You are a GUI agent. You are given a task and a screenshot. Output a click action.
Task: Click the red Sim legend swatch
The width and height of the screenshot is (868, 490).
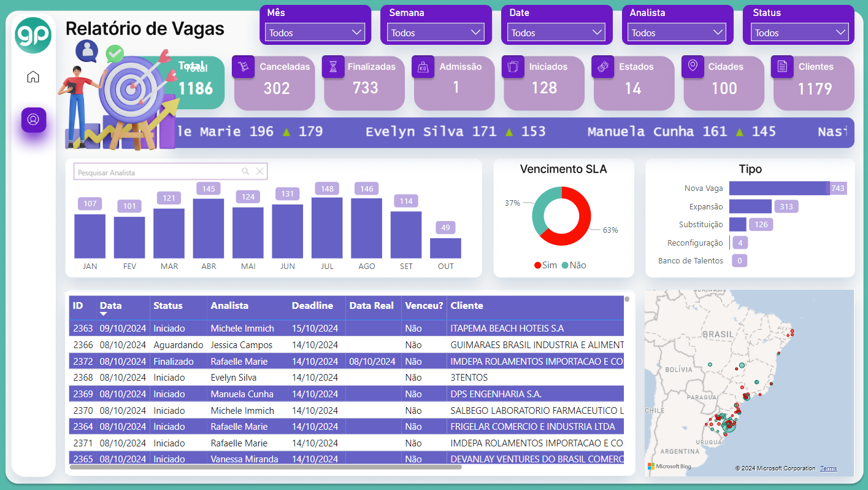click(537, 265)
